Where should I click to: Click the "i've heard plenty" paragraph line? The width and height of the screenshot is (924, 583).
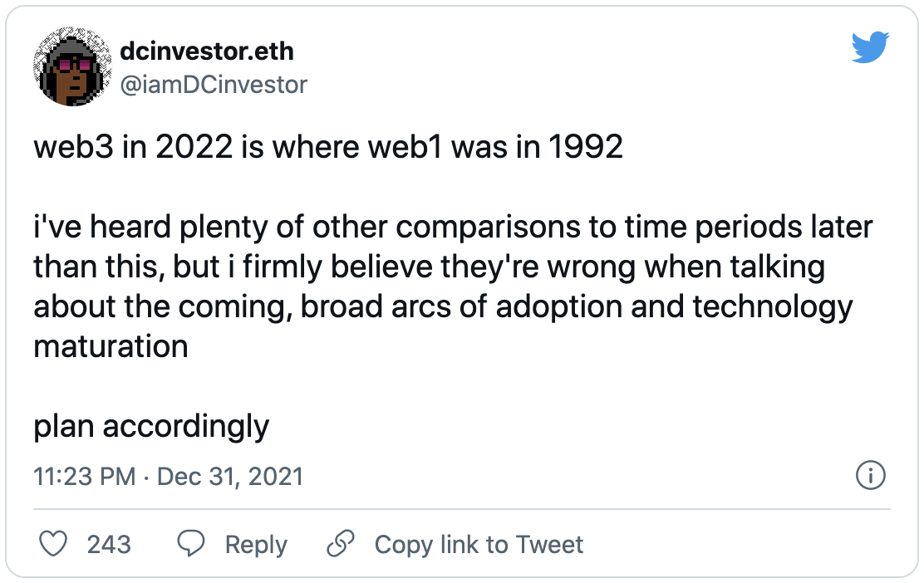tap(453, 228)
